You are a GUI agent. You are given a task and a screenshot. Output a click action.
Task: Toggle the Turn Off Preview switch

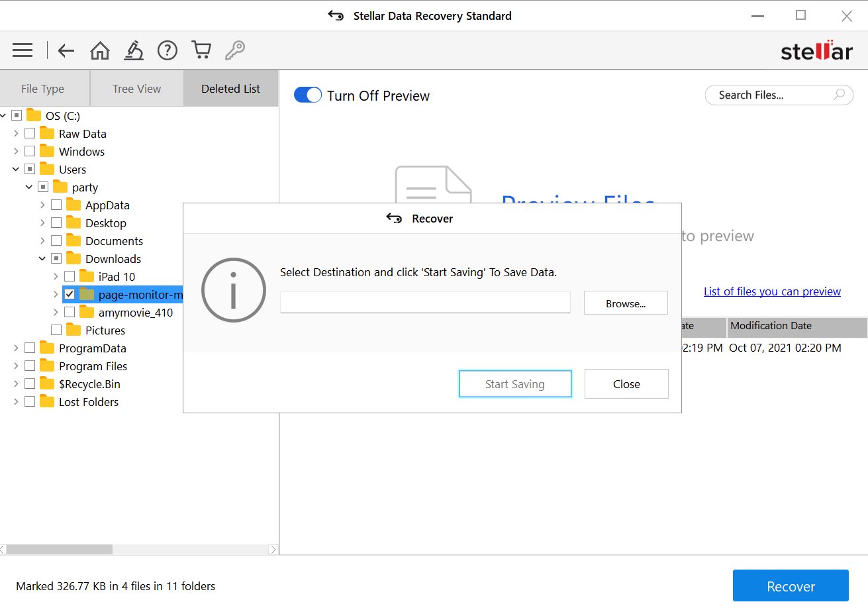(x=308, y=95)
